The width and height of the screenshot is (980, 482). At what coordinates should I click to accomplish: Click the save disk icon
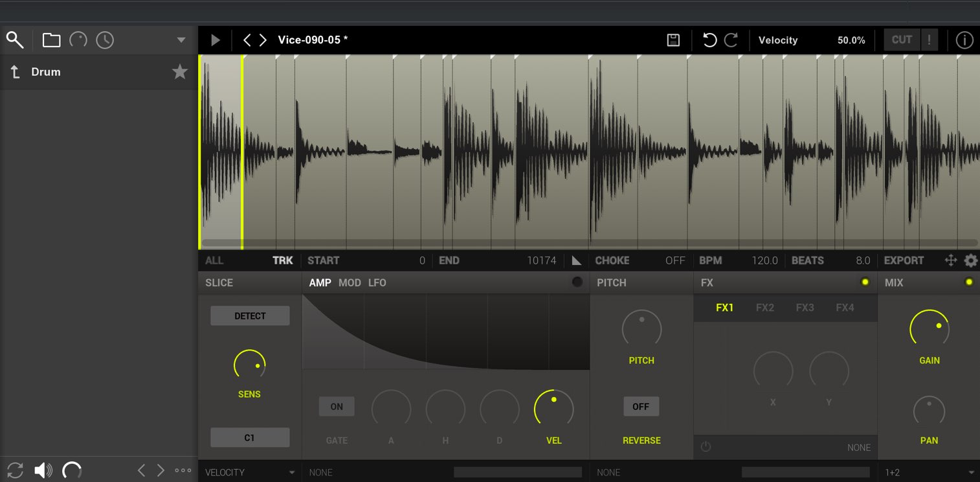(x=673, y=40)
